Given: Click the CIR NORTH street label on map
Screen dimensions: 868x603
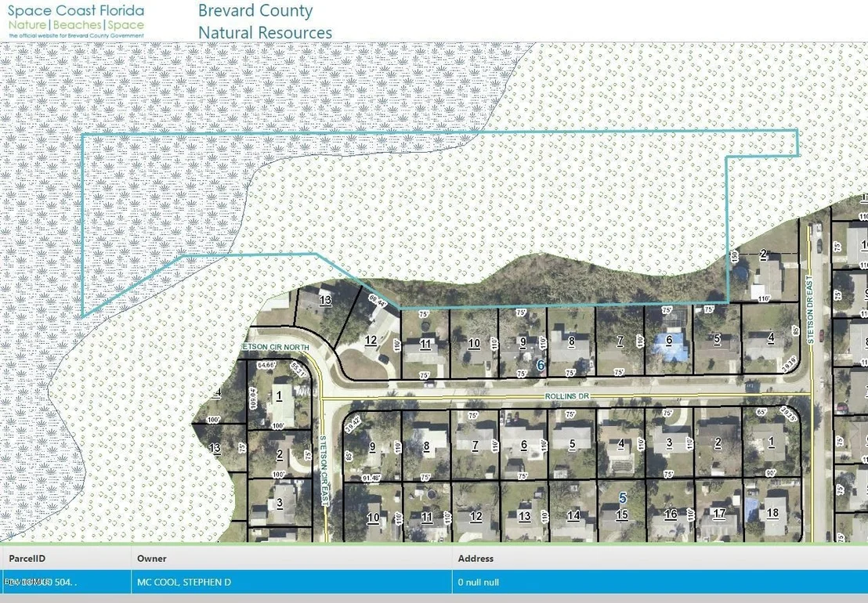Looking at the screenshot, I should [x=276, y=347].
